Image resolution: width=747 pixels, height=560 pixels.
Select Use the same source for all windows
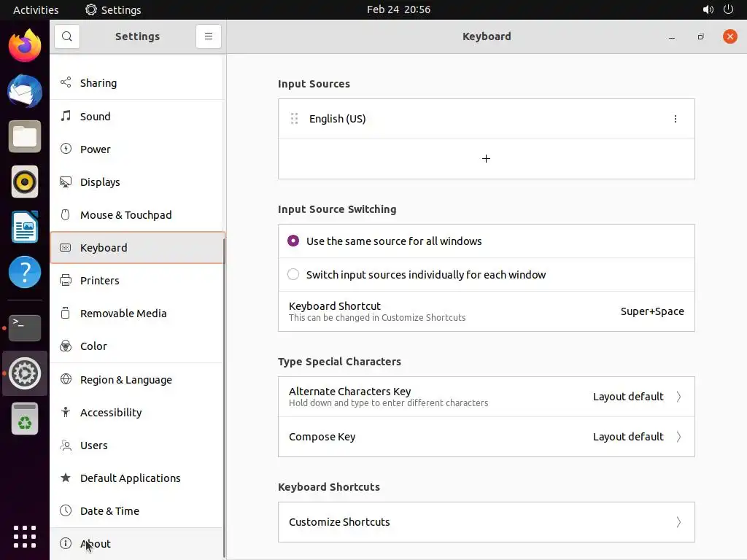[x=293, y=241]
